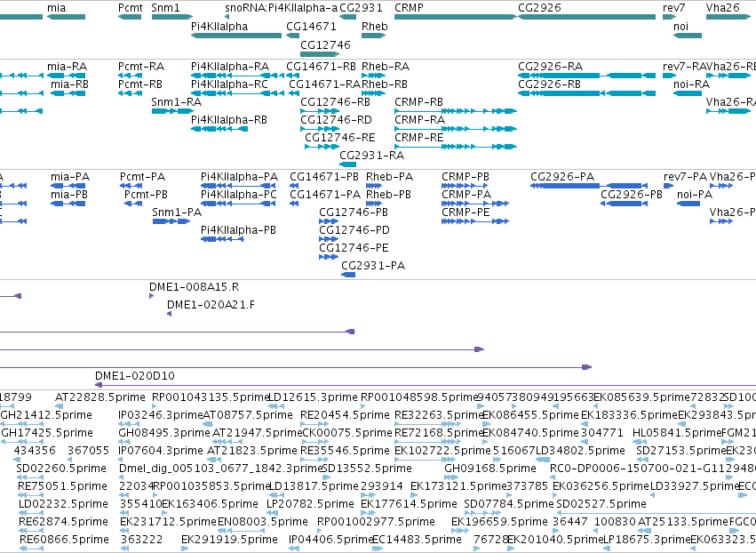Click the CG2931-RA transcript label

[x=371, y=156]
